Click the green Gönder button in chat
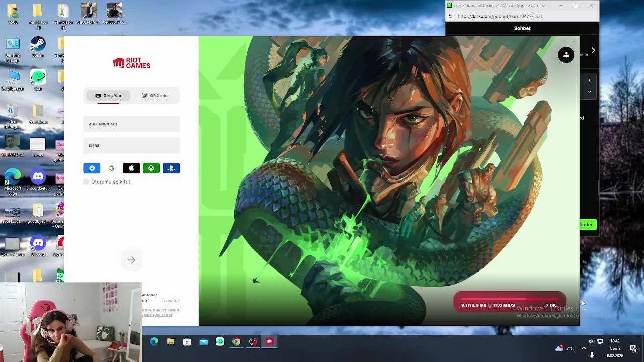Image resolution: width=644 pixels, height=362 pixels. [588, 225]
